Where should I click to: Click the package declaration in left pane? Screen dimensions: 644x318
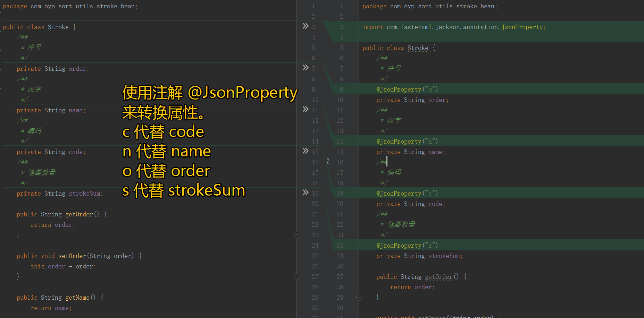pyautogui.click(x=70, y=6)
